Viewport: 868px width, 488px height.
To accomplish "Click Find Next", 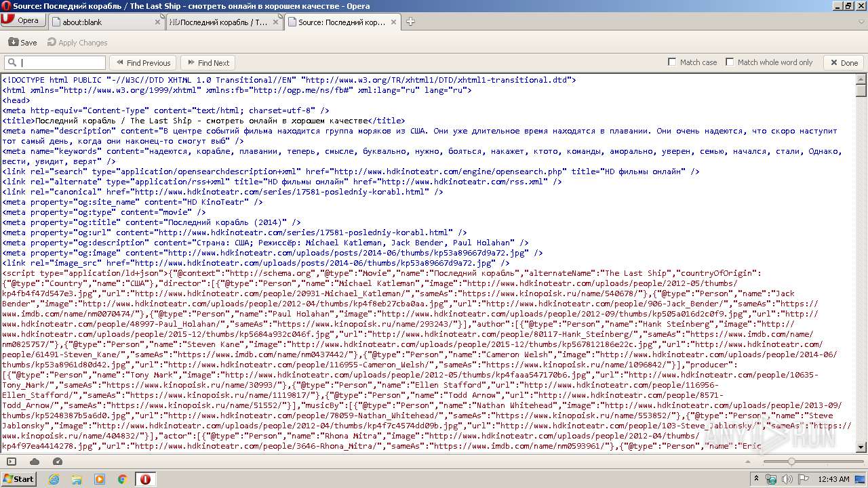I will click(208, 62).
